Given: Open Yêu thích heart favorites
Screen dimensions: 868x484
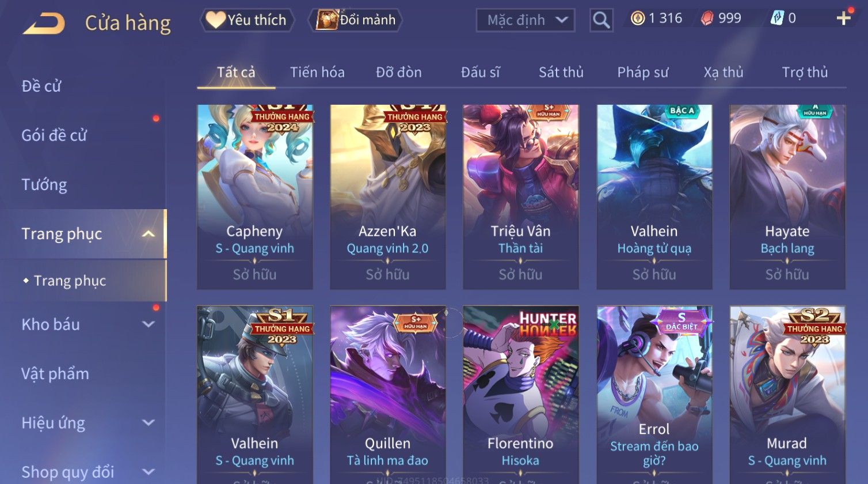Looking at the screenshot, I should tap(247, 20).
